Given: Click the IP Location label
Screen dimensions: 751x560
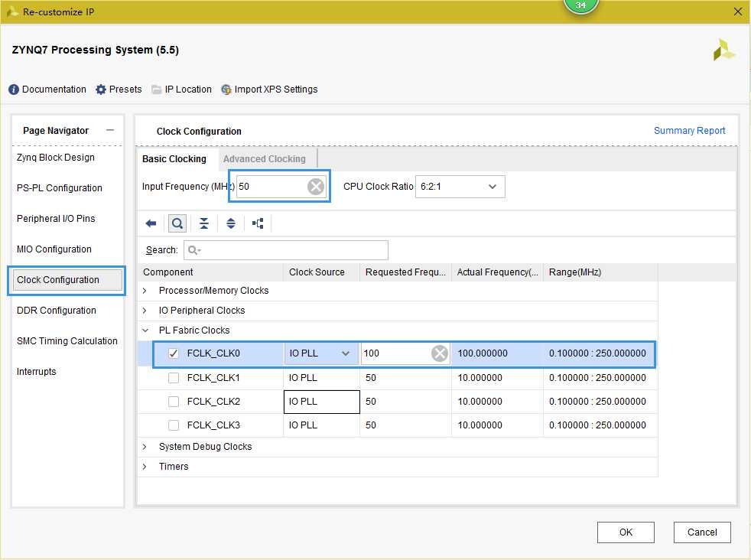Looking at the screenshot, I should (188, 90).
